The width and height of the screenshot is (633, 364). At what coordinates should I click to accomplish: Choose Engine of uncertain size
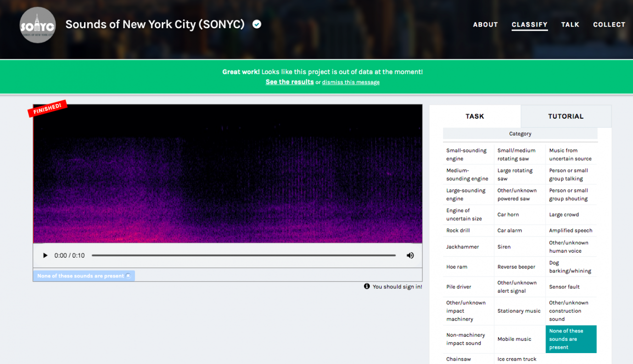[x=468, y=215]
